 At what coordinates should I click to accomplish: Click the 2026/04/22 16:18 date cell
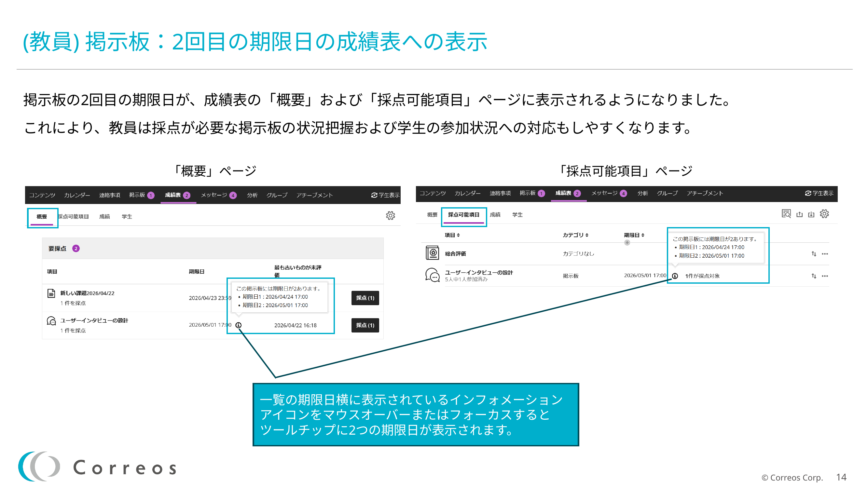point(295,325)
